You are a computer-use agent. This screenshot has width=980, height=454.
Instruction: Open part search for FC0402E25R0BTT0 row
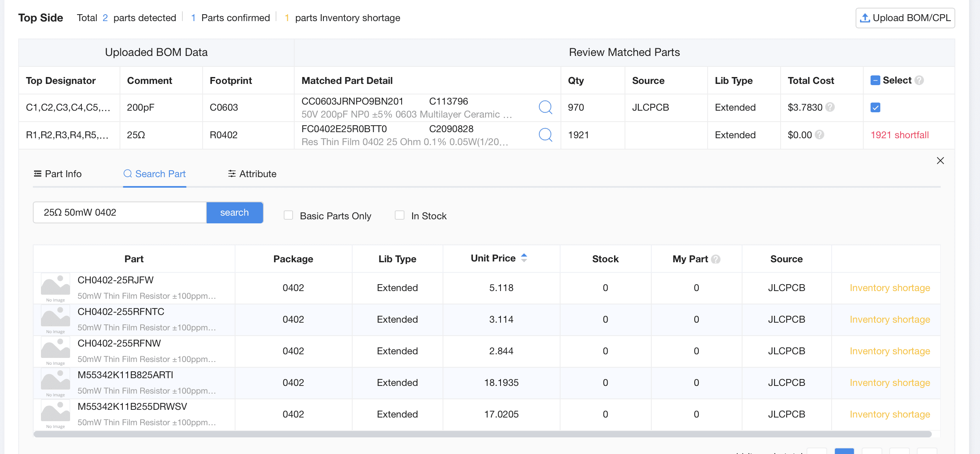click(x=546, y=135)
